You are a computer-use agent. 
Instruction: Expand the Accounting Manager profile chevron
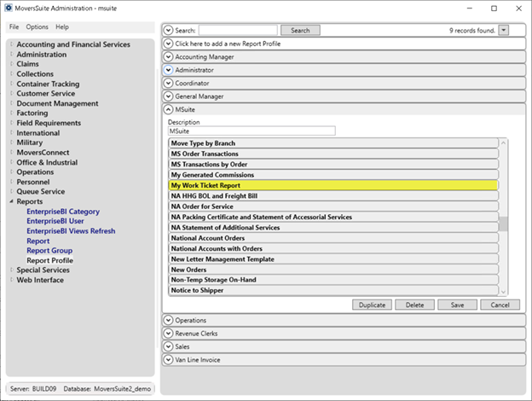point(168,56)
